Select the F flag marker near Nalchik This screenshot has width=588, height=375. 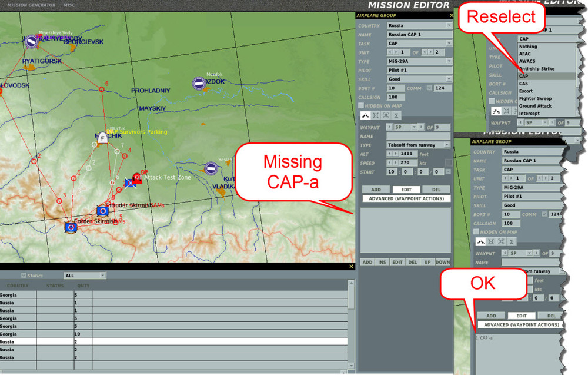tap(103, 138)
